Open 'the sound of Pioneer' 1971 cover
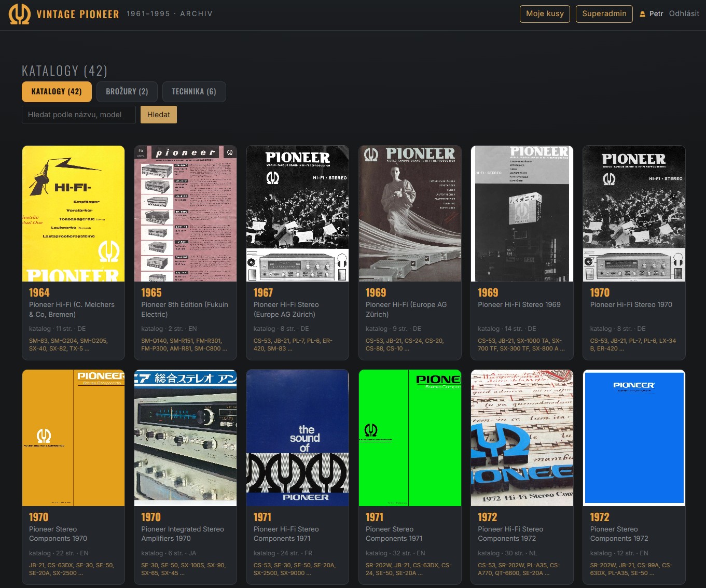The image size is (706, 588). (x=297, y=438)
